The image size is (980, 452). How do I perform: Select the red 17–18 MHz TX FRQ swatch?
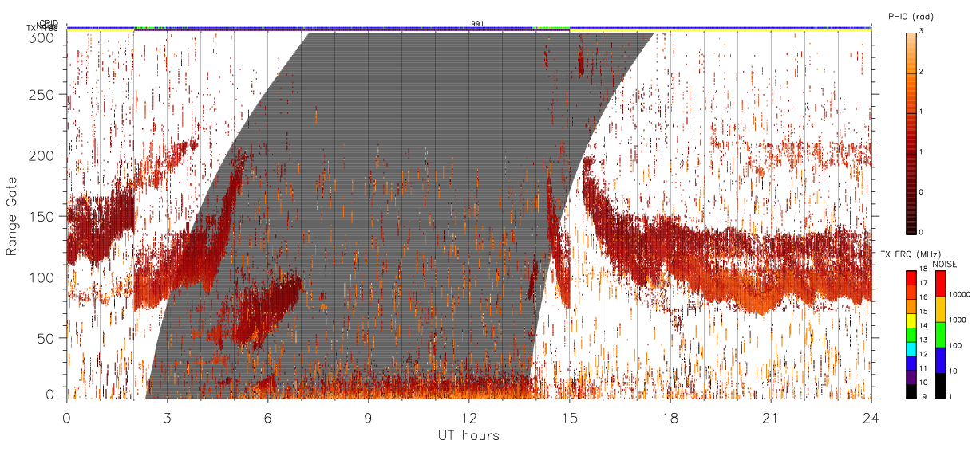tap(911, 278)
